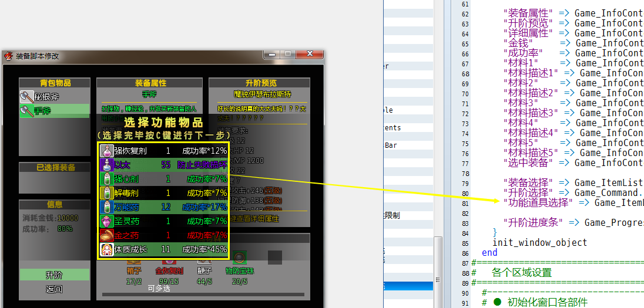This screenshot has height=308, width=644.
Task: Close the 装备脚本修改 window
Action: pos(310,54)
